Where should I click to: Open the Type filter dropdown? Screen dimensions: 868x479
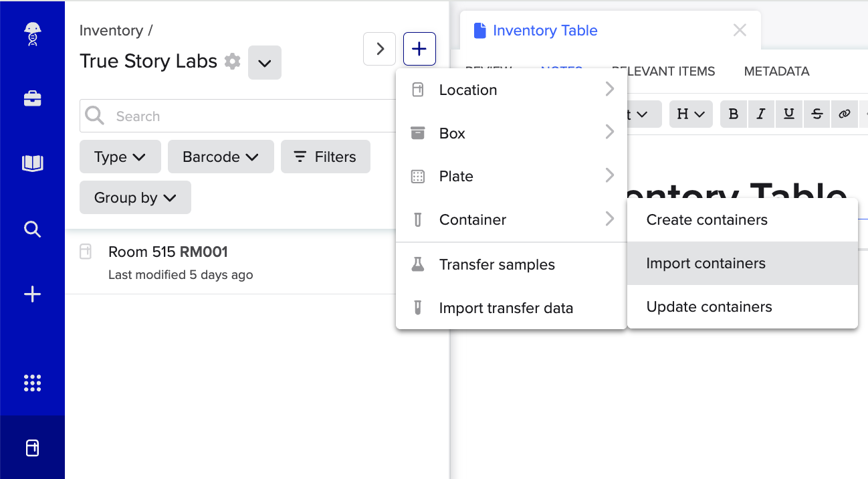tap(120, 157)
